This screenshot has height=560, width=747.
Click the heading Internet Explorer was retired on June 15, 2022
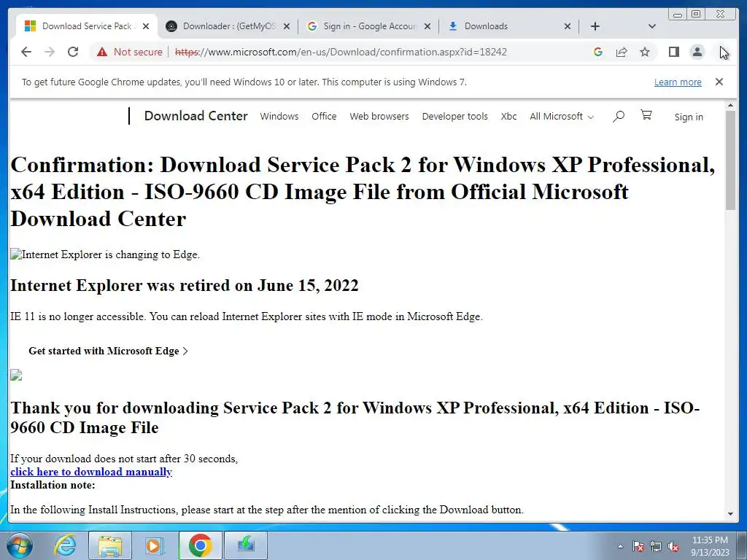[x=185, y=285]
